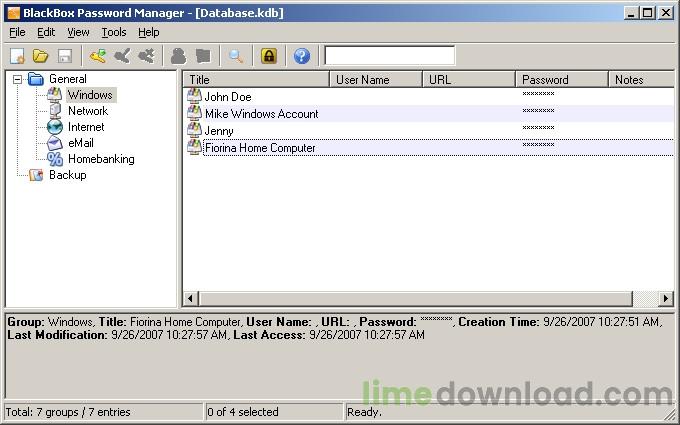Click the Find magnifier toolbar icon
Image resolution: width=680 pixels, height=425 pixels.
[x=236, y=56]
